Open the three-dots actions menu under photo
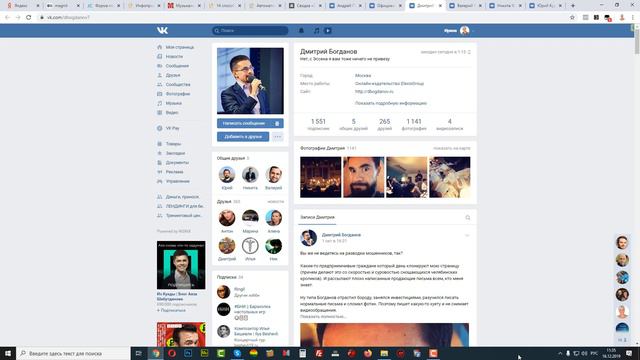 coord(278,137)
